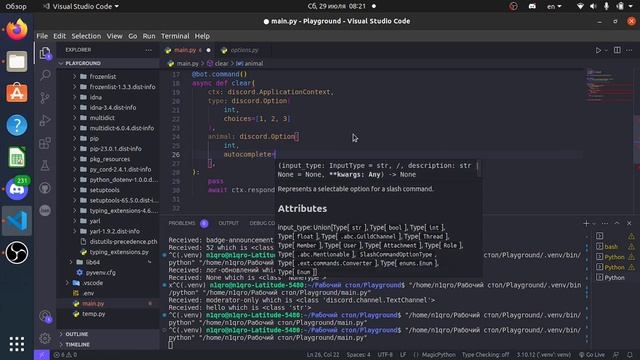Open the notifications bell in status bar

[x=630, y=355]
